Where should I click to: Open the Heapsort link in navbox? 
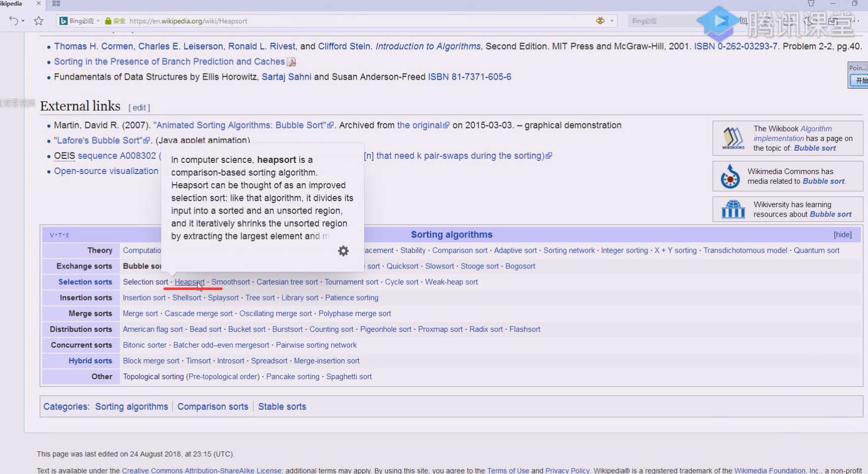pos(190,282)
